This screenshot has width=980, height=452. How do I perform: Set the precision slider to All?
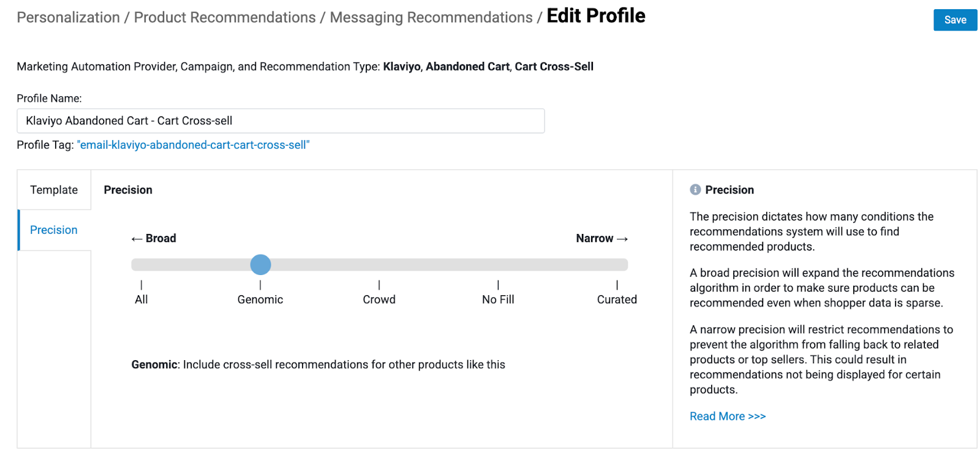(141, 265)
